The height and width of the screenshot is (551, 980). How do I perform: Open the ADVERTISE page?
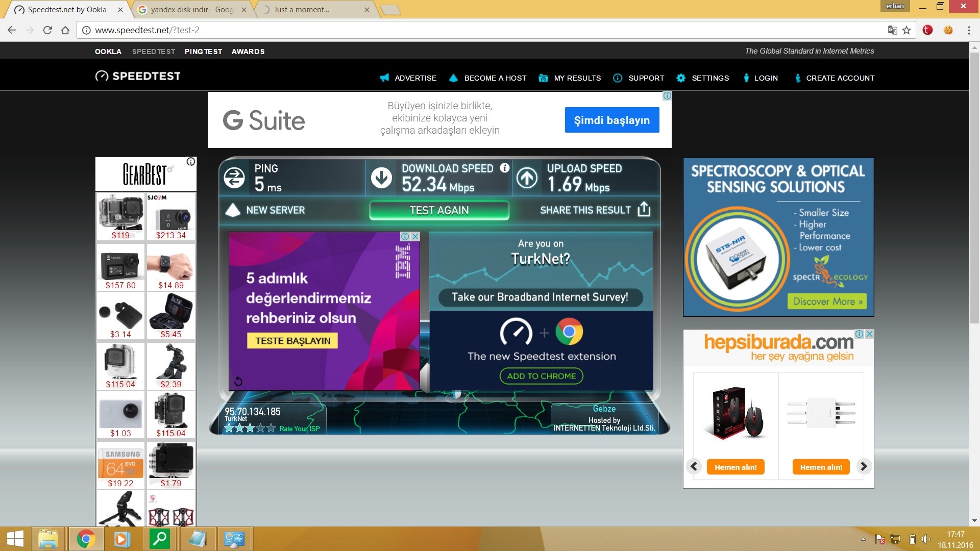click(408, 78)
